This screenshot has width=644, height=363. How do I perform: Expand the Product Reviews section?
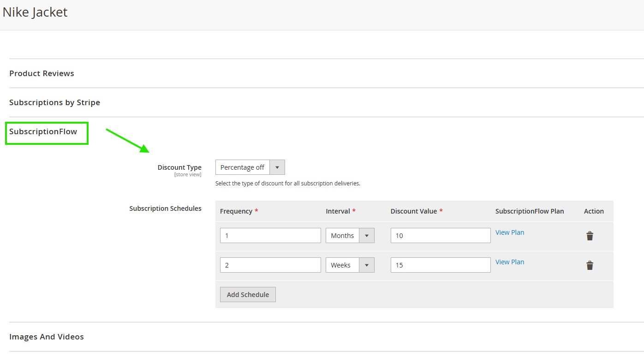tap(42, 73)
